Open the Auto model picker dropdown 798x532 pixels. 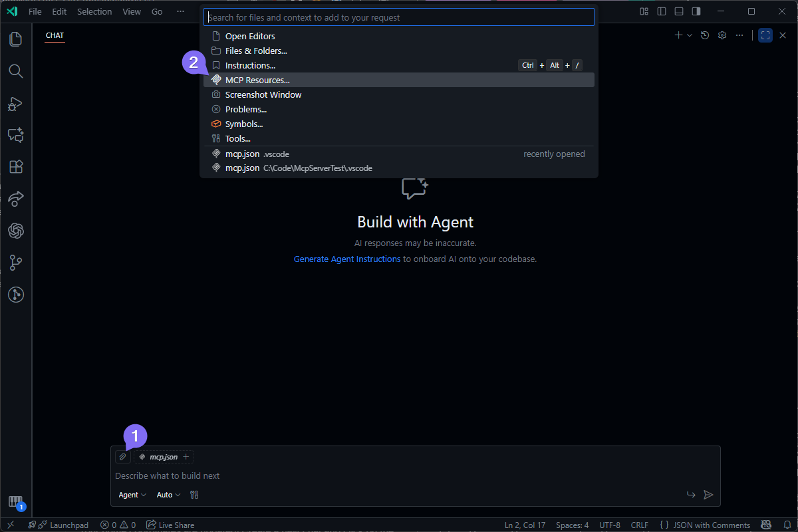pyautogui.click(x=168, y=494)
